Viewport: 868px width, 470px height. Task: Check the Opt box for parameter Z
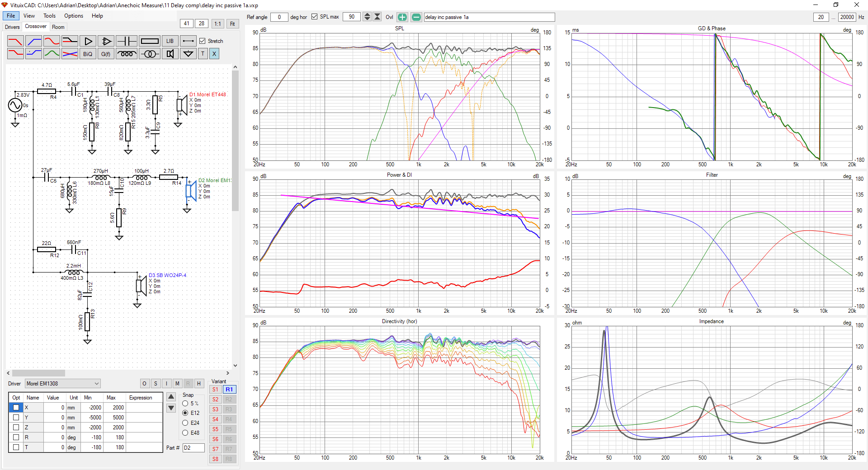tap(16, 428)
